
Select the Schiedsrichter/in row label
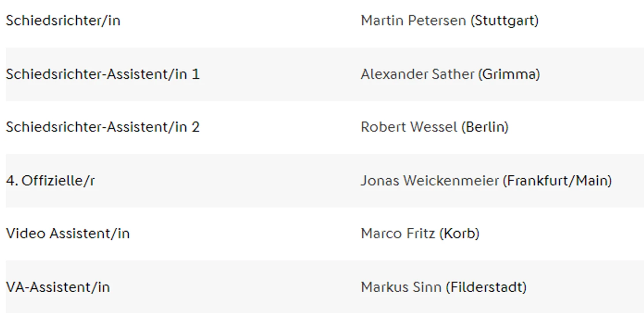[63, 21]
